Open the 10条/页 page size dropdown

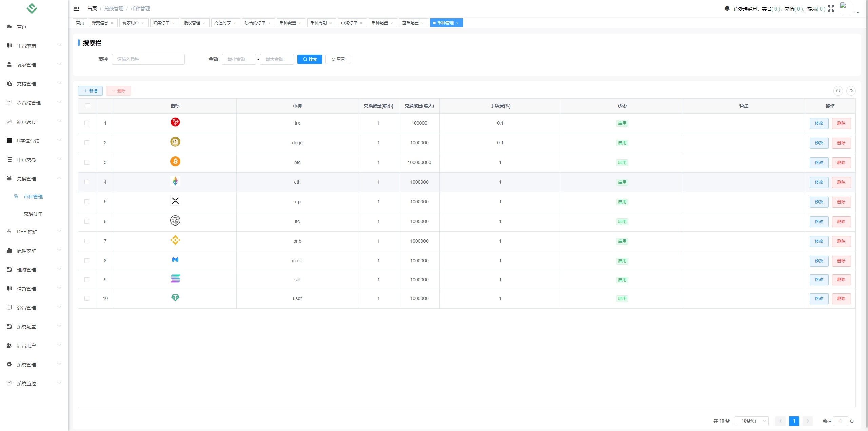point(751,421)
